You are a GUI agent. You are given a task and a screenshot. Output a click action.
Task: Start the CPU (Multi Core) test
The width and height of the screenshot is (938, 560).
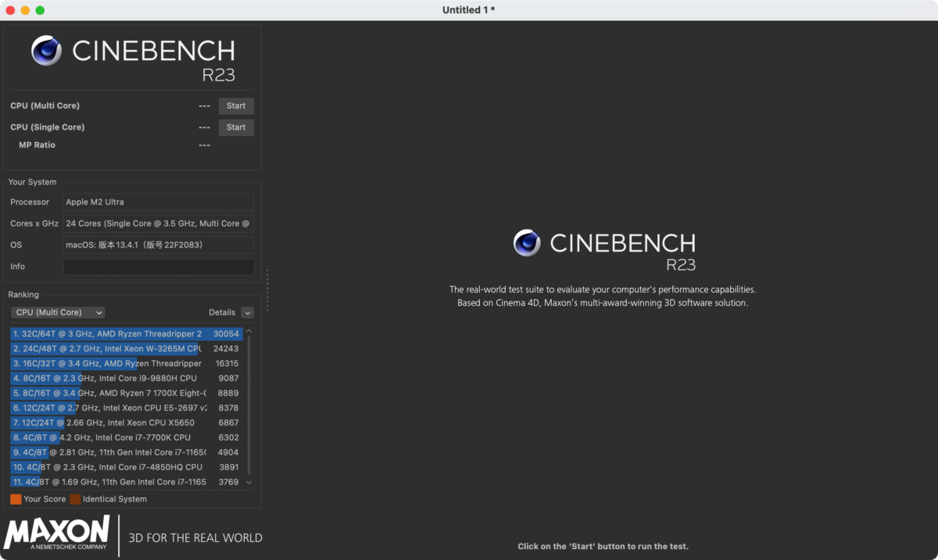(236, 106)
